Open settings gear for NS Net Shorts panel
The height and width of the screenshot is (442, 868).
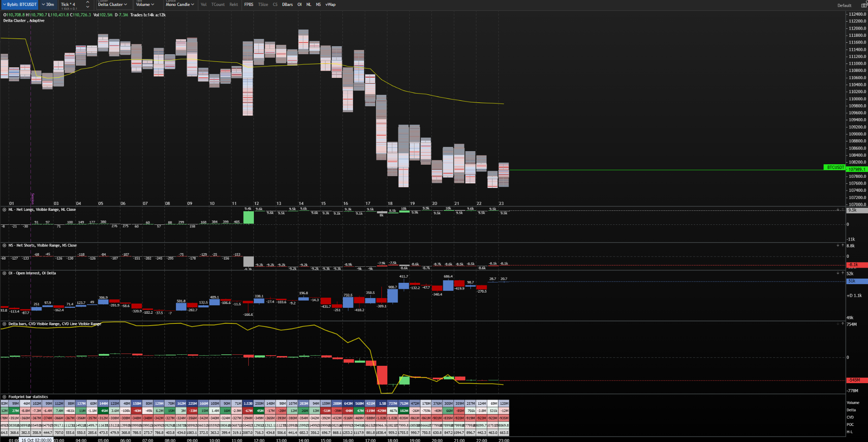[4, 246]
